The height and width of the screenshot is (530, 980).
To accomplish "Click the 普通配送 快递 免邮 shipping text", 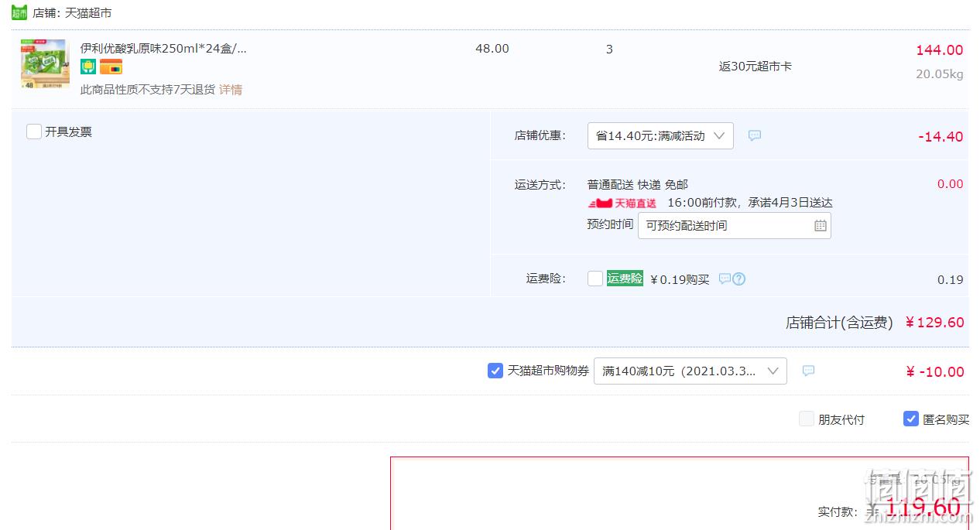I will [638, 185].
